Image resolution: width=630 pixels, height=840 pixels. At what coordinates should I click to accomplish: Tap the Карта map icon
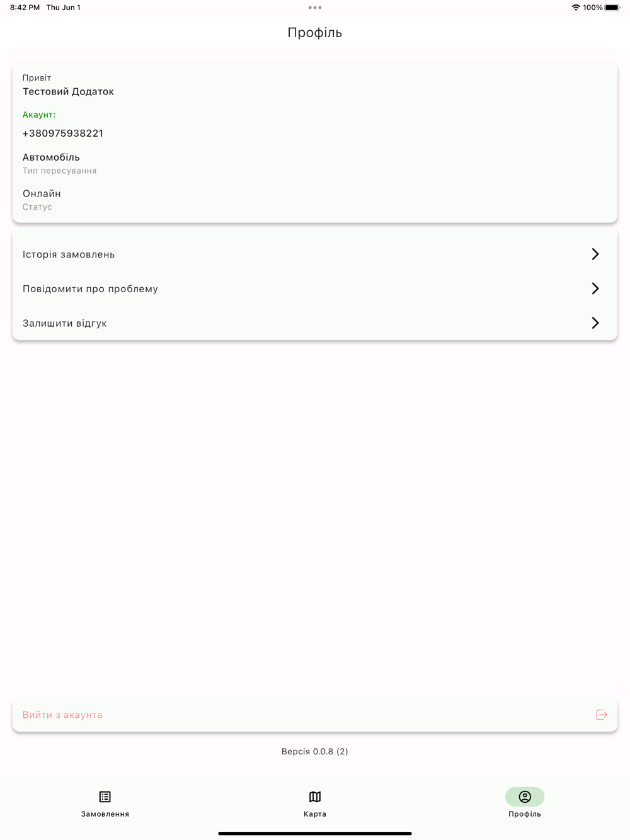pyautogui.click(x=315, y=797)
